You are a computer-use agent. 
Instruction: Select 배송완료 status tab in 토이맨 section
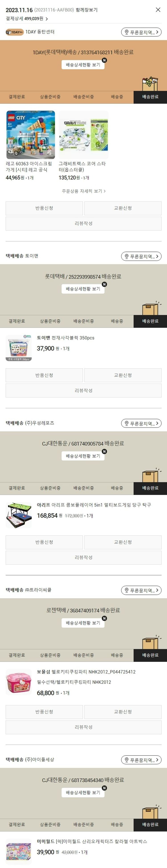click(x=150, y=321)
